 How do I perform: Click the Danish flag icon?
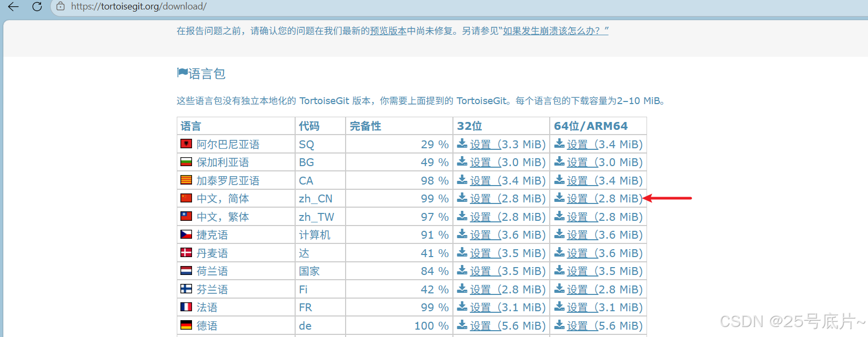pyautogui.click(x=186, y=252)
